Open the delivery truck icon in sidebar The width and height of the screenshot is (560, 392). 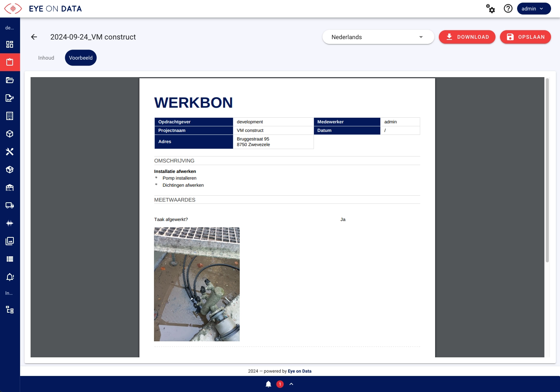10,205
